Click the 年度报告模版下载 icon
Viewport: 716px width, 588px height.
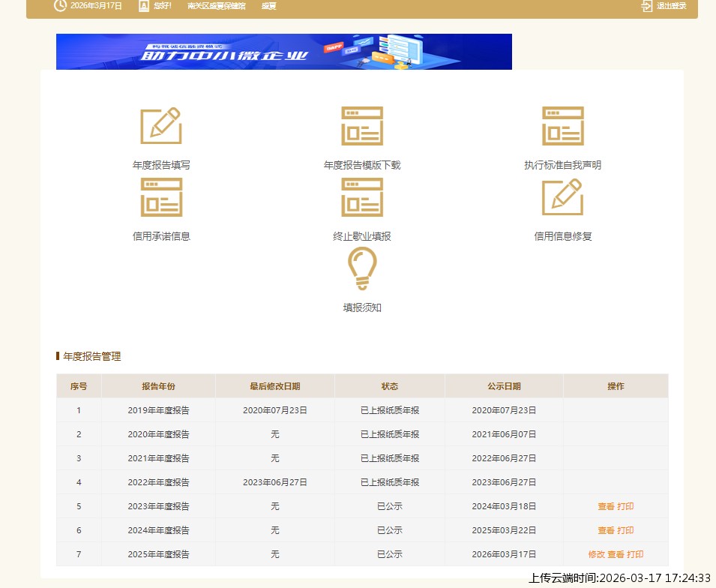pyautogui.click(x=362, y=126)
